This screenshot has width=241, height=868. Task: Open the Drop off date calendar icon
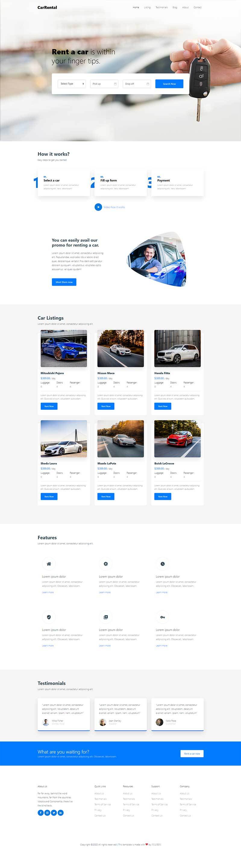[x=148, y=84]
